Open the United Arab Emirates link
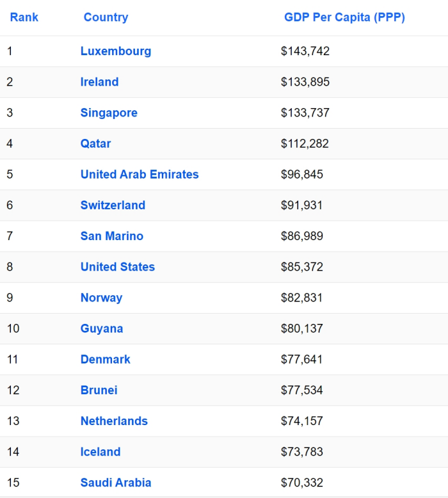This screenshot has height=498, width=448. click(x=140, y=174)
